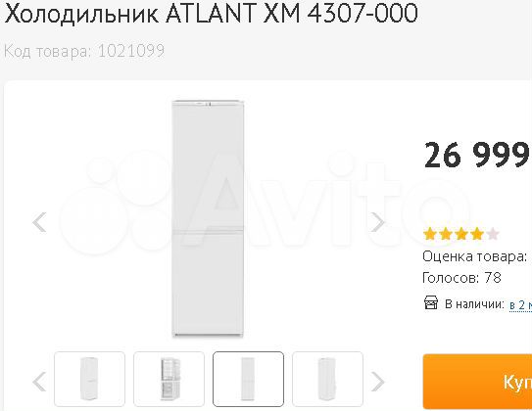This screenshot has height=411, width=532.
Task: Move thumbnail strip left with arrow
Action: pos(39,382)
